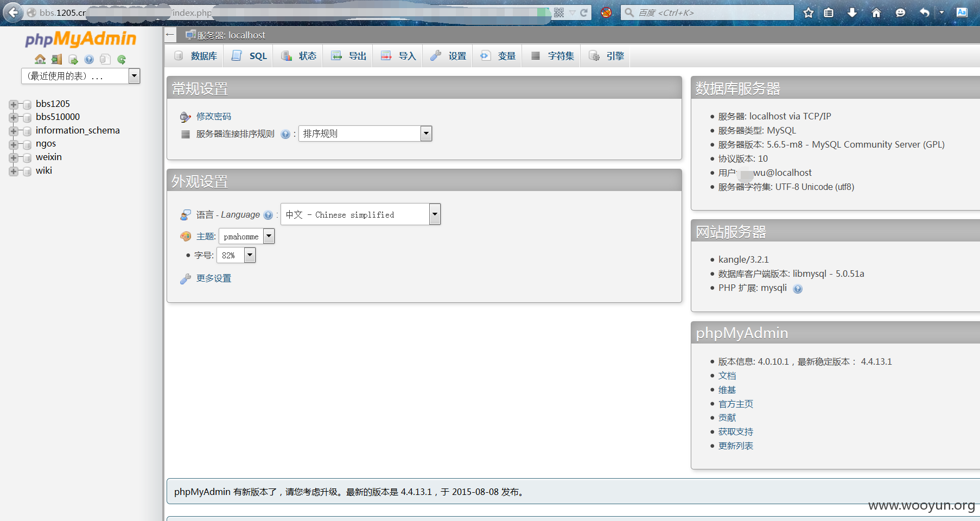Open the 维基 wiki link
Image resolution: width=980 pixels, height=521 pixels.
(x=727, y=390)
